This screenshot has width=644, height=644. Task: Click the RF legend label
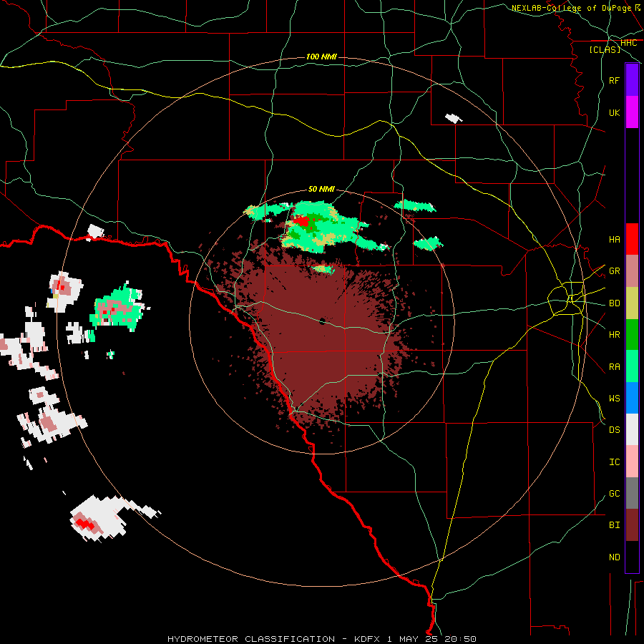coord(615,80)
